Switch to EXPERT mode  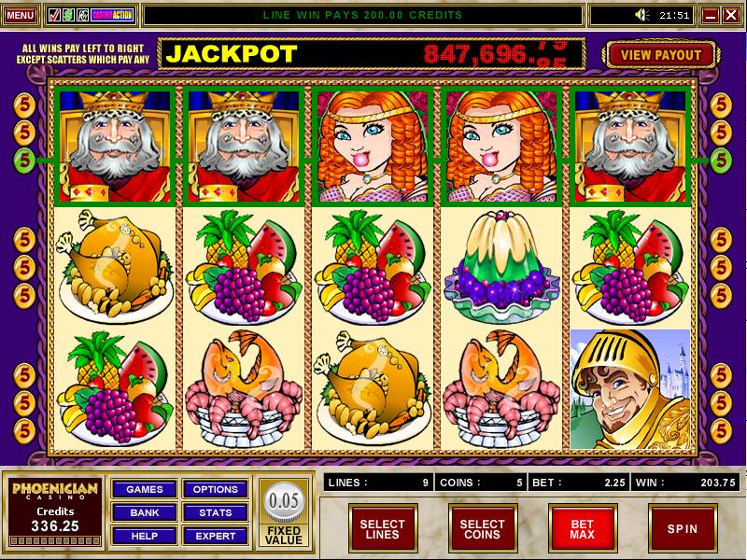[x=216, y=536]
